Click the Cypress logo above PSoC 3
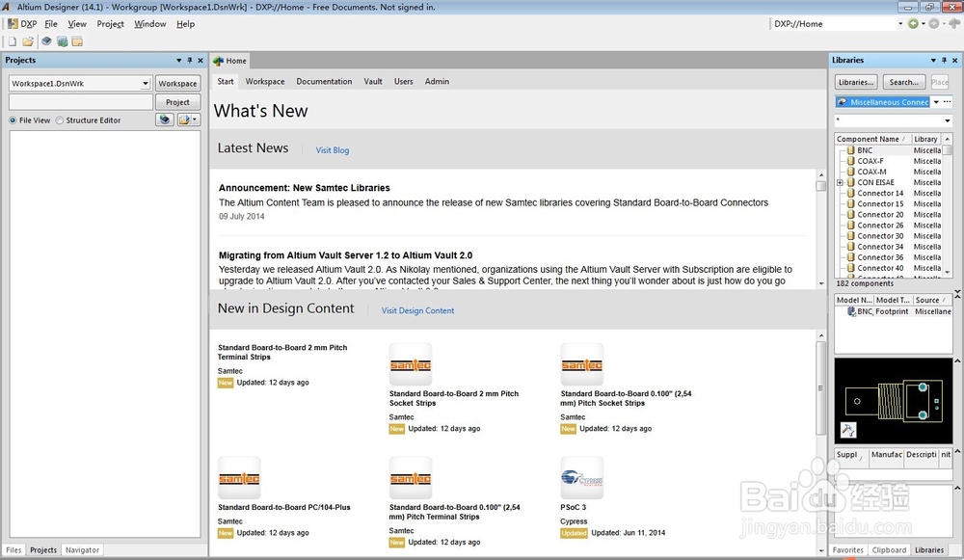This screenshot has height=560, width=964. pos(581,478)
